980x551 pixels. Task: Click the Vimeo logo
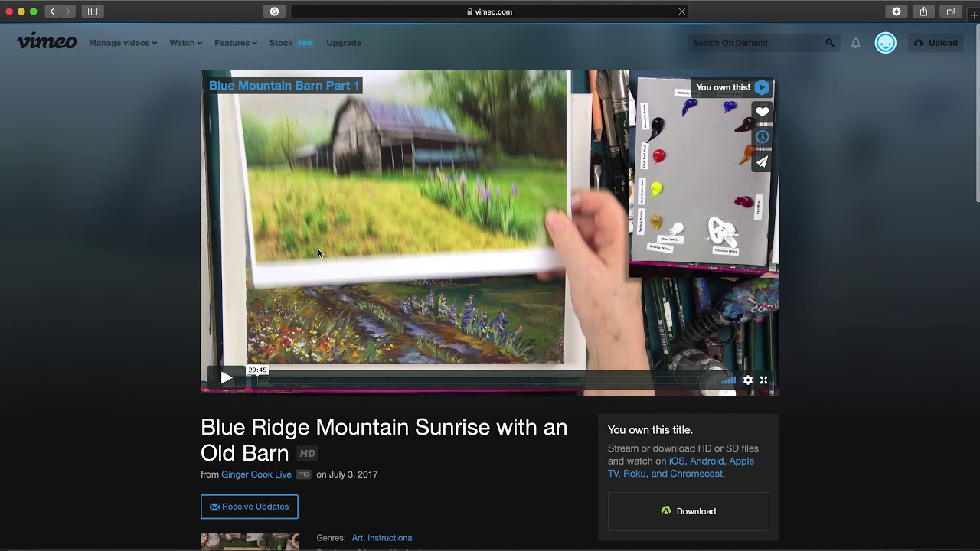(x=47, y=41)
